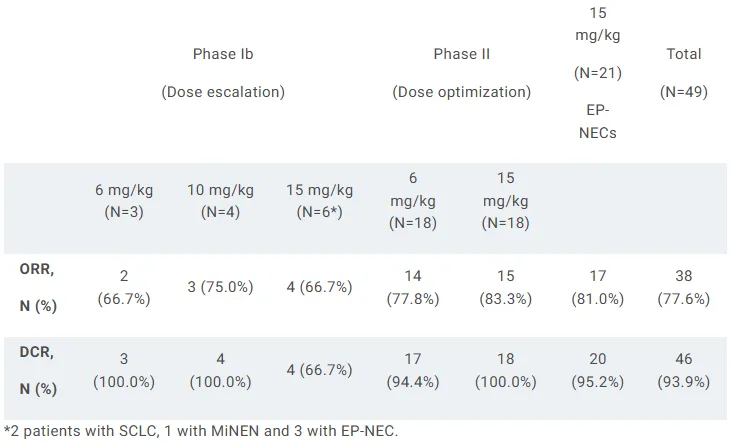Image resolution: width=732 pixels, height=444 pixels.
Task: Click the footnote about SCLC patients
Action: point(200,432)
